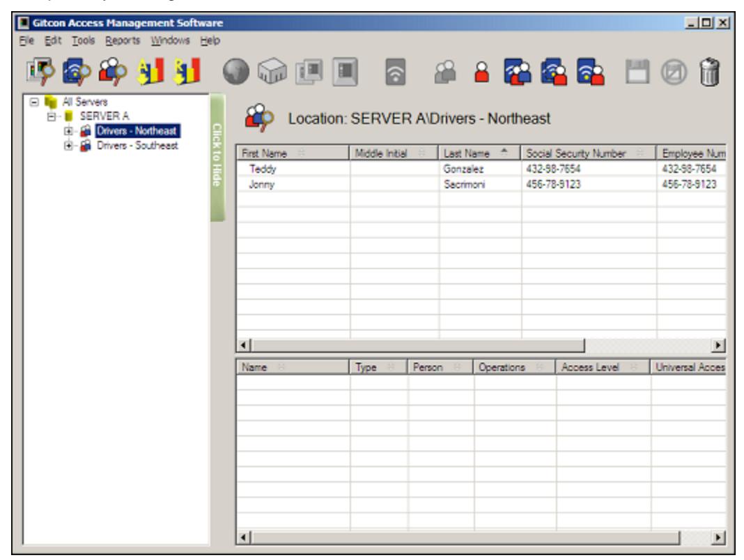Click the last key with person icon
The image size is (744, 560).
pos(590,72)
